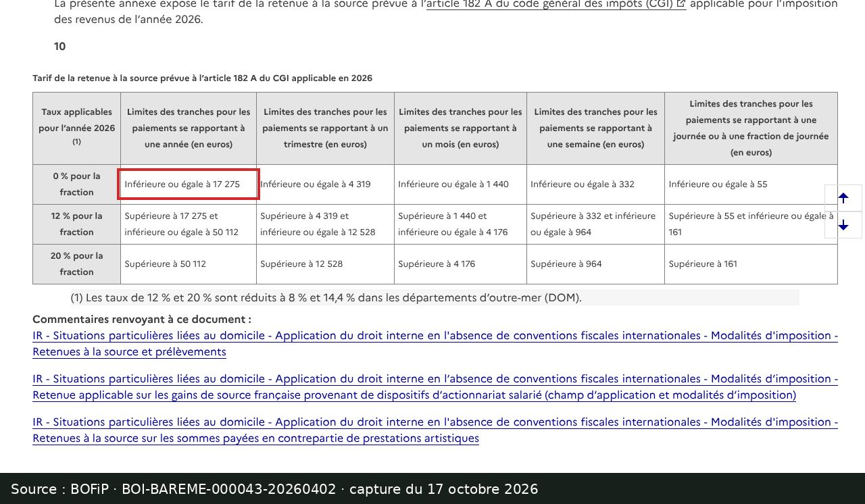The image size is (865, 504).
Task: Click cell 'Supérieure à 4 319 et inférieure ou égale à 12 528'
Action: coord(325,224)
